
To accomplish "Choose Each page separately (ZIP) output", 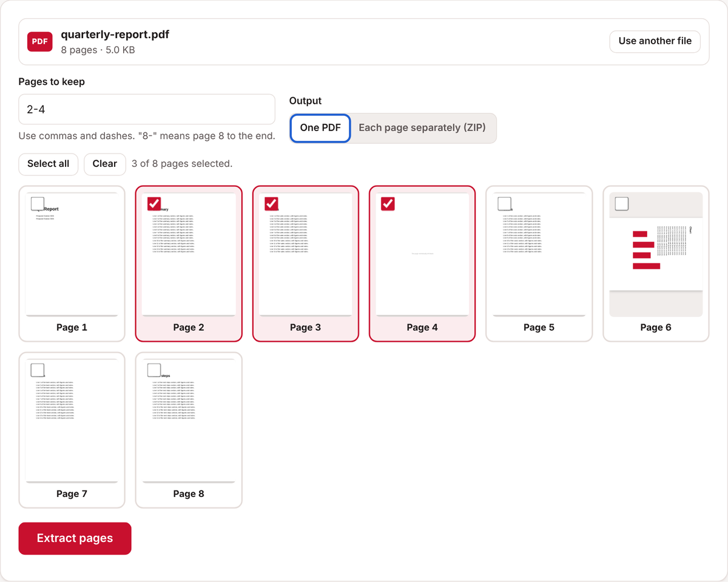I will click(422, 128).
